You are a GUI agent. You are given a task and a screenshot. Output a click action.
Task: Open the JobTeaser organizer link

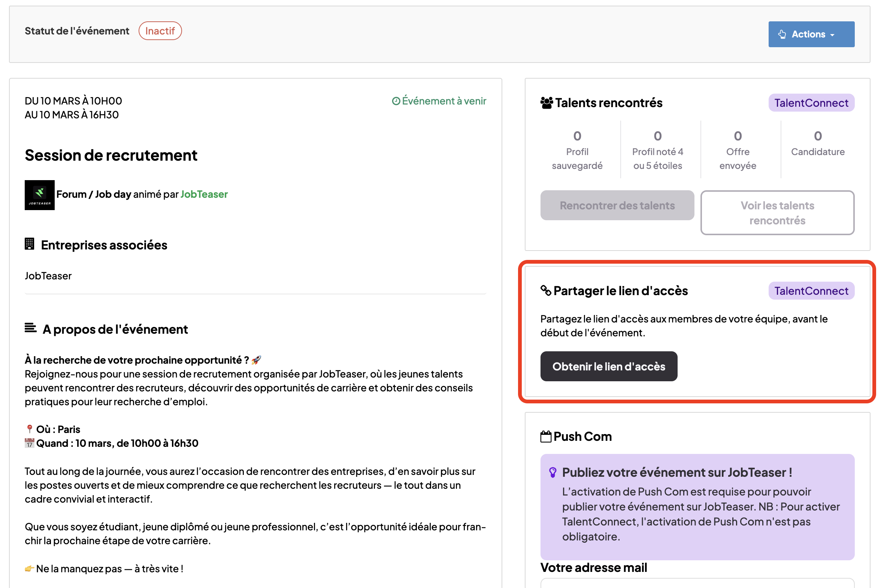[x=204, y=194]
